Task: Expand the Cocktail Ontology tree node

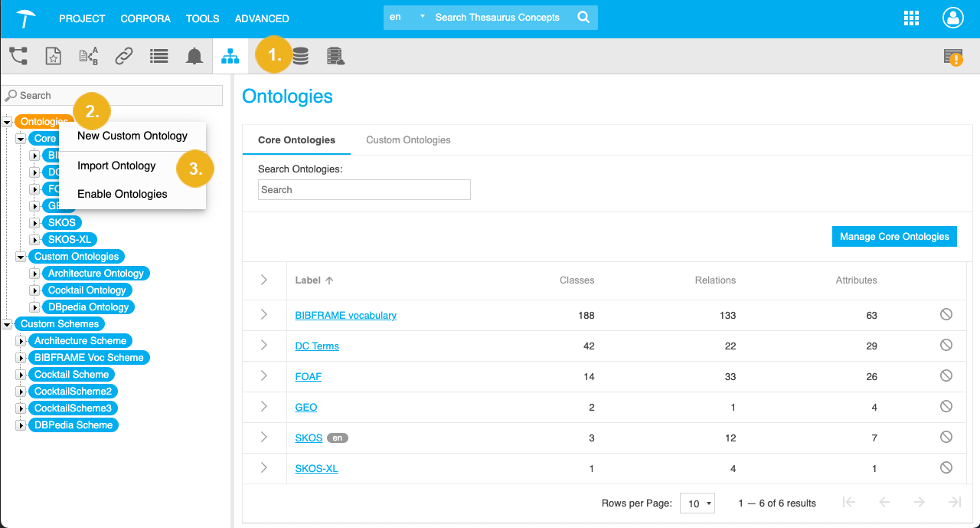Action: click(34, 290)
